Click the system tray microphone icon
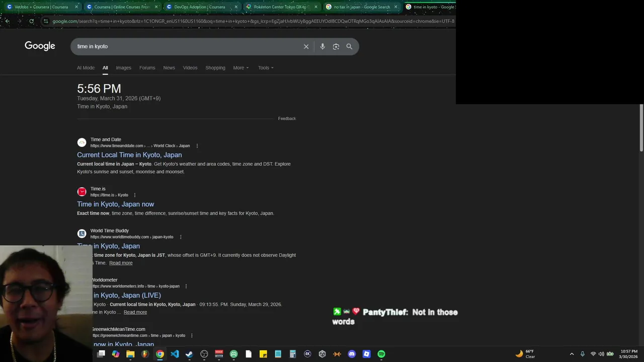The width and height of the screenshot is (644, 362). pos(583,354)
